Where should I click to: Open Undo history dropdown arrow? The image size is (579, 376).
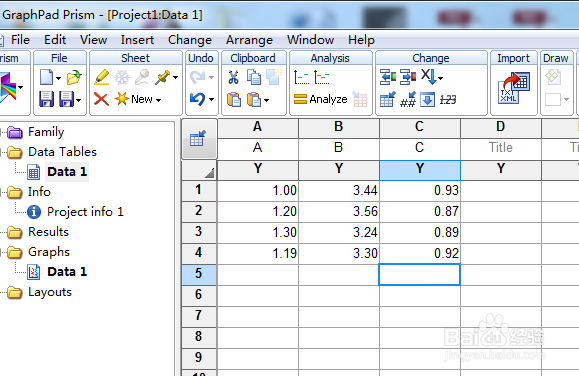211,99
